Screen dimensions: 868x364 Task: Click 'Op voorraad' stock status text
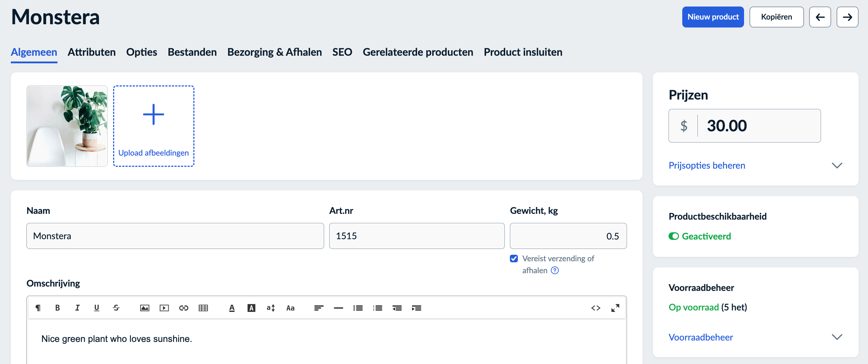693,307
